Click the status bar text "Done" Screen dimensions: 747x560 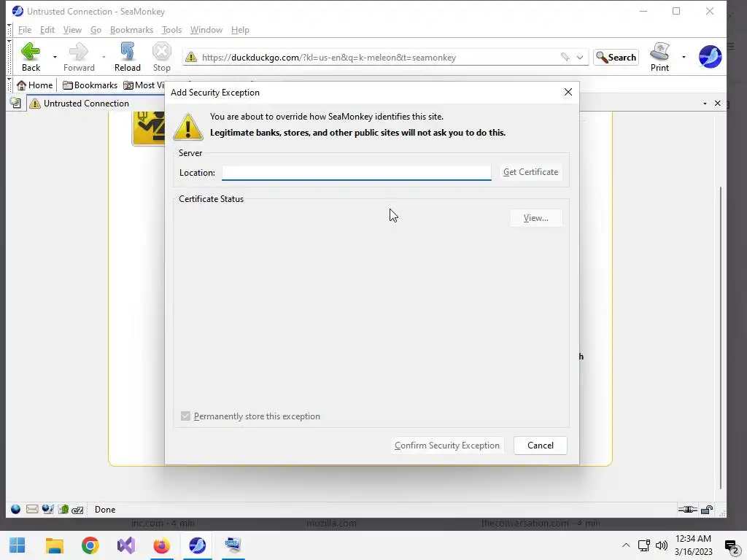pos(105,510)
